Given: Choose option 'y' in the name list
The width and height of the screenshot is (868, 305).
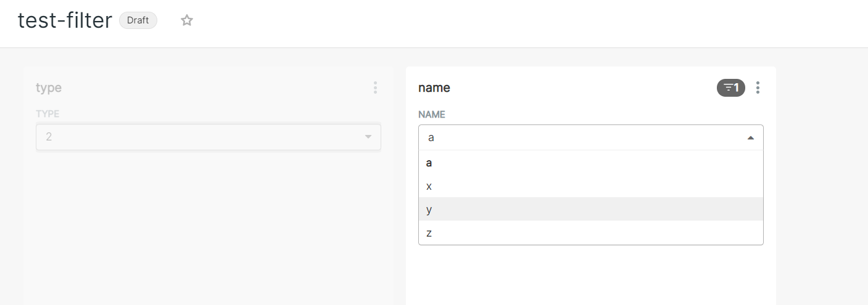Looking at the screenshot, I should click(x=591, y=209).
